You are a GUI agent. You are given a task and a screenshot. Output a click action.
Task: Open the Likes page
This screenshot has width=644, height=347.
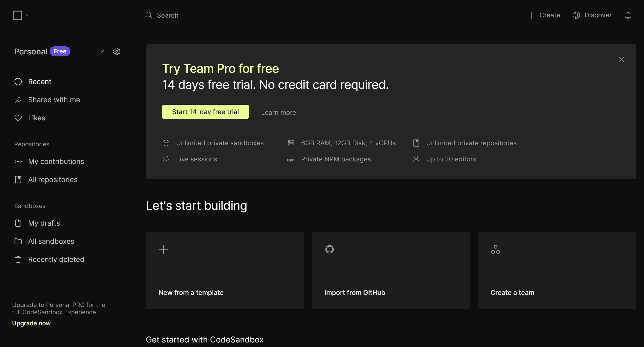[x=36, y=118]
